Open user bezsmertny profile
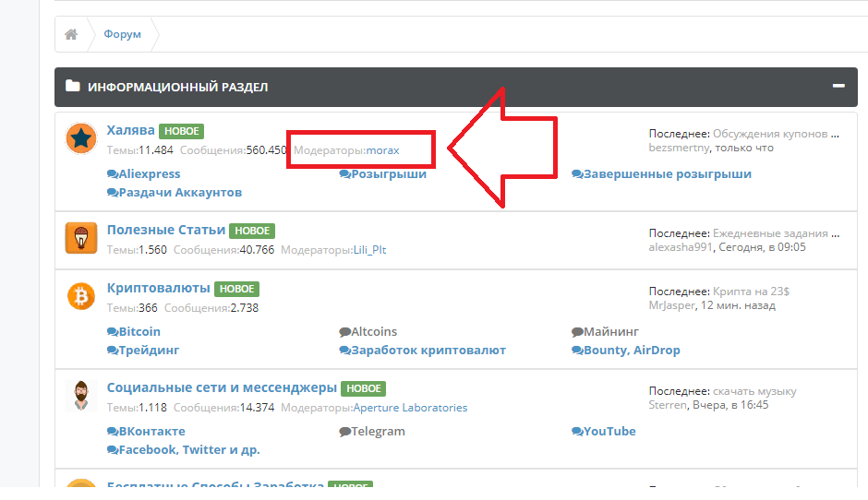868x500 pixels. point(679,148)
